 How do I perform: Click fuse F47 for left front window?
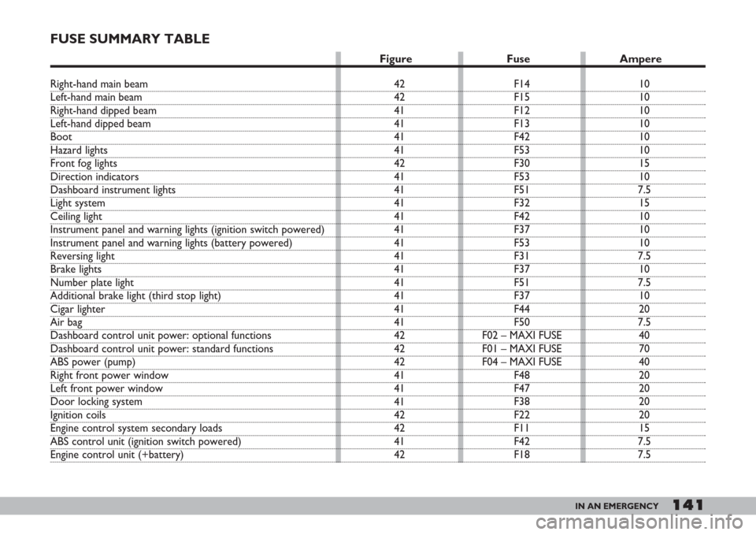pyautogui.click(x=521, y=388)
